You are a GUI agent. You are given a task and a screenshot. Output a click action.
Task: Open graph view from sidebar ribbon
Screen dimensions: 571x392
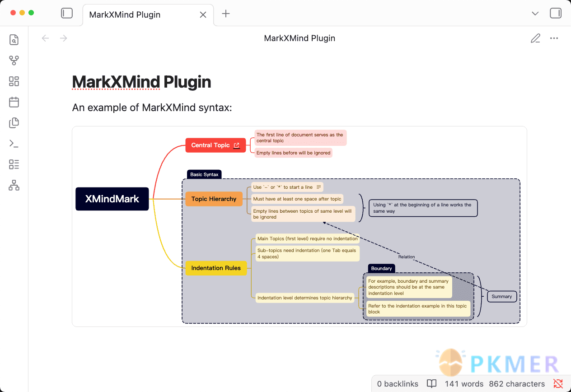14,61
